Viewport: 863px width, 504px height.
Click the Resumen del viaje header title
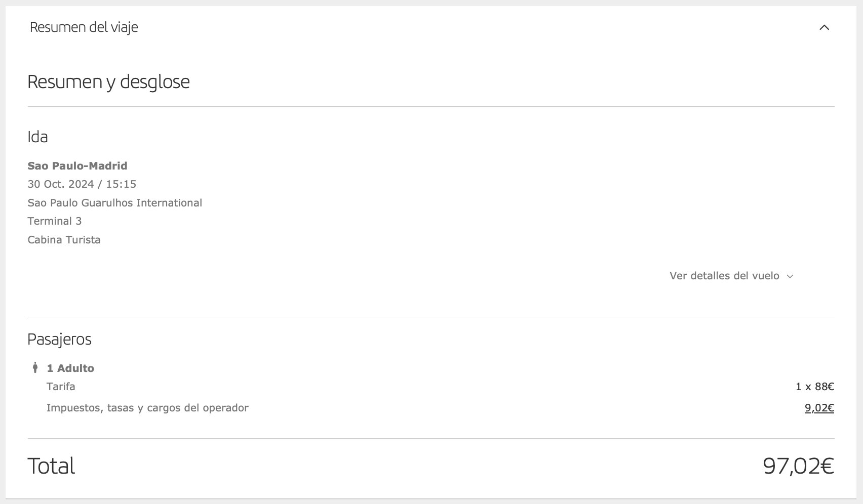click(x=84, y=27)
